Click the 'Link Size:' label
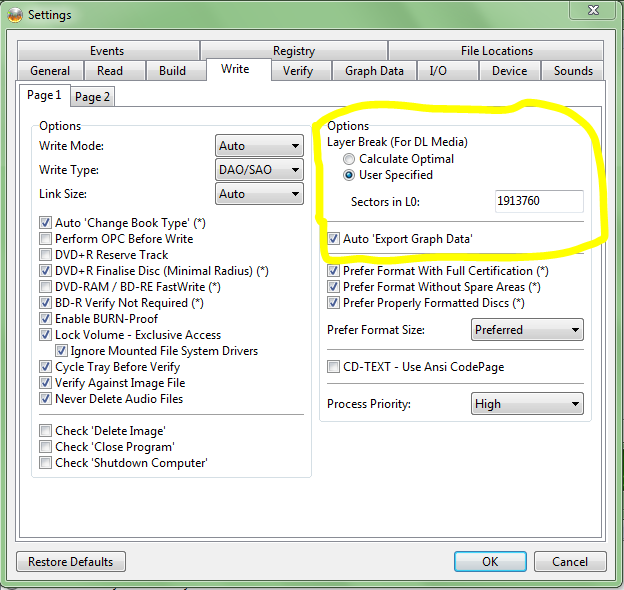This screenshot has height=590, width=624. pos(63,194)
